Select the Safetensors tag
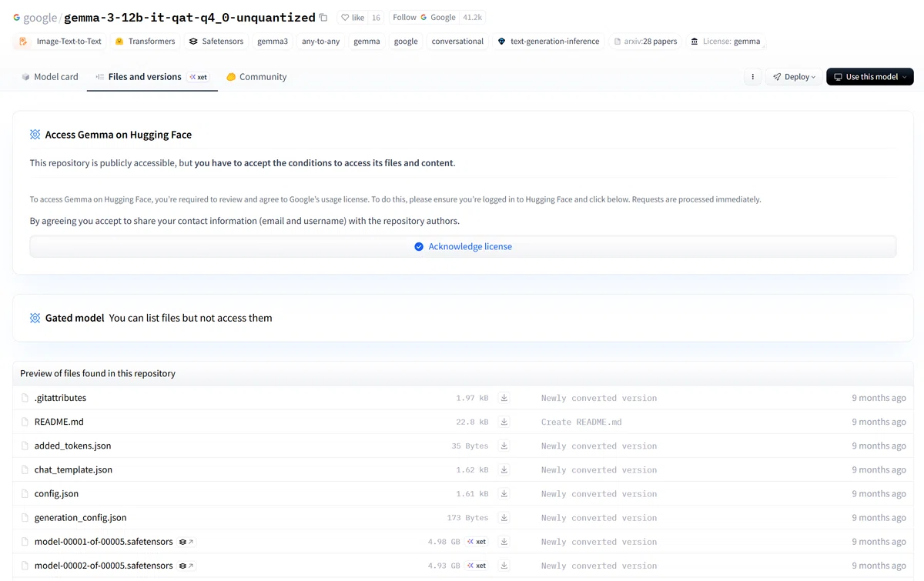The image size is (924, 581). point(216,42)
